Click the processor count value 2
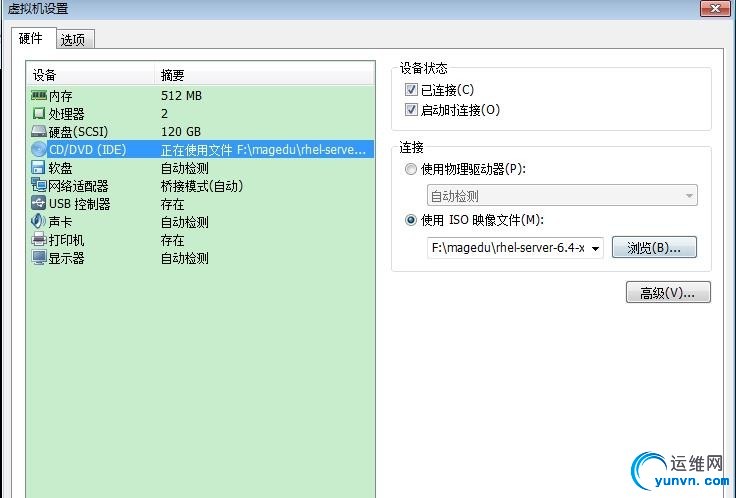 tap(164, 114)
